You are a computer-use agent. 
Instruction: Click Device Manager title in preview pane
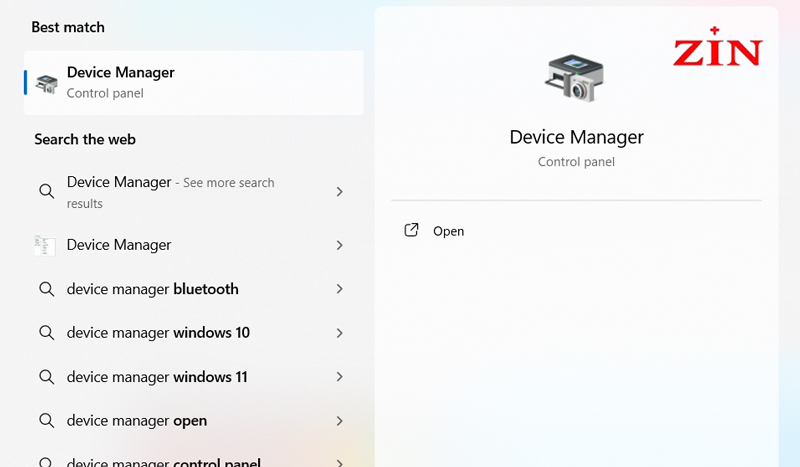[577, 137]
